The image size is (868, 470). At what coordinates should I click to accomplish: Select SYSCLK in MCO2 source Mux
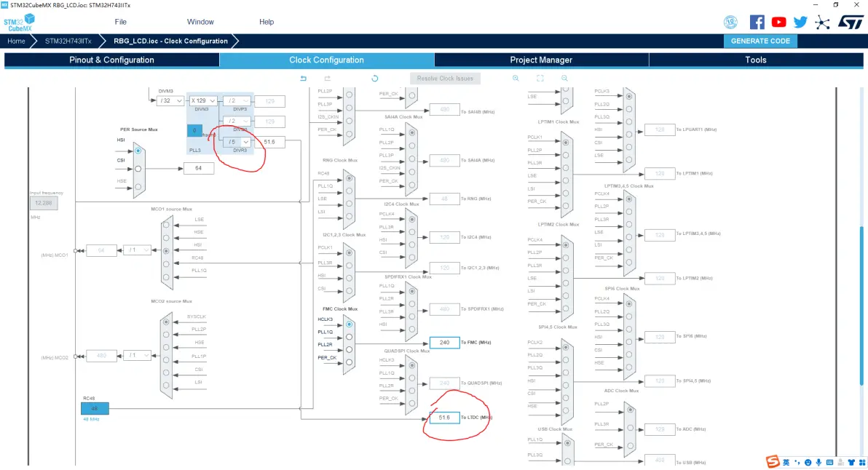[x=166, y=322]
